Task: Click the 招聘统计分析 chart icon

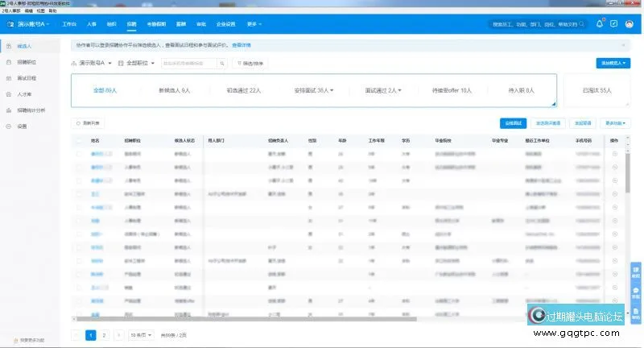Action: tap(9, 110)
